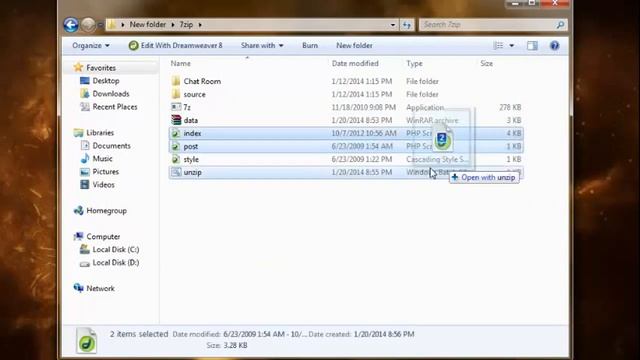Image resolution: width=640 pixels, height=360 pixels.
Task: Open Help with the question mark icon
Action: coord(554,45)
